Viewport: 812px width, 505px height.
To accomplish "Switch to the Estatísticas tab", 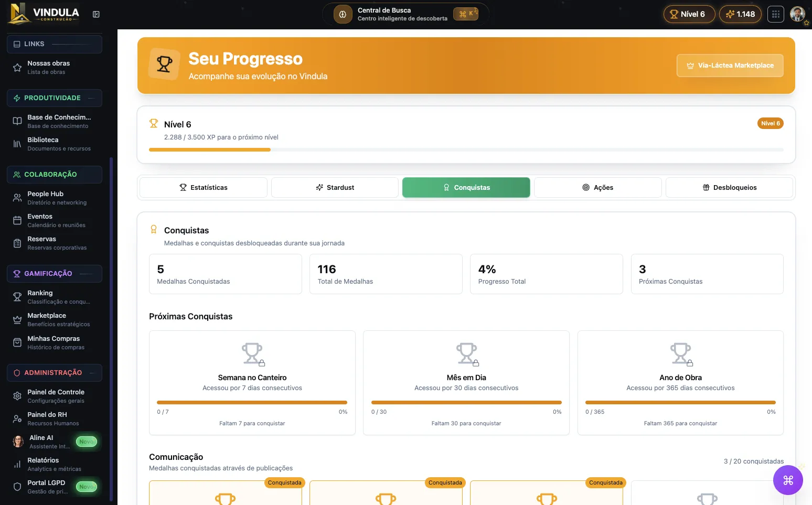I will click(204, 188).
